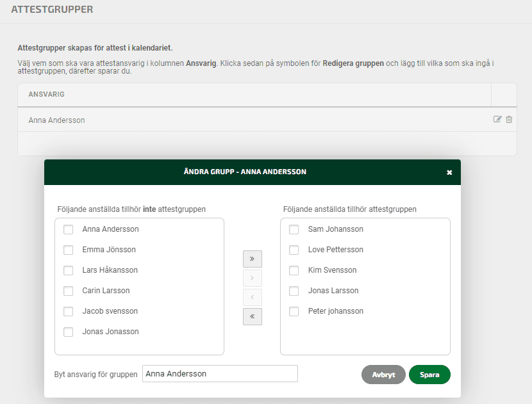Image resolution: width=532 pixels, height=404 pixels.
Task: Check the Carin Larsson checkbox
Action: [68, 291]
